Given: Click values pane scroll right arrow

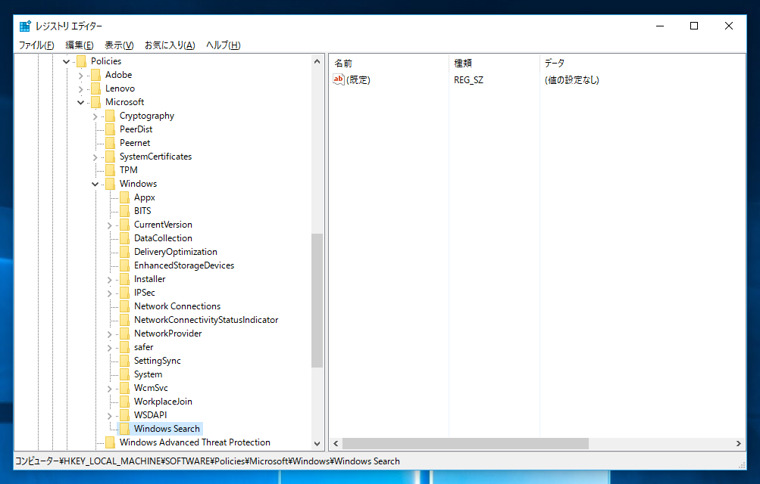Looking at the screenshot, I should point(738,443).
